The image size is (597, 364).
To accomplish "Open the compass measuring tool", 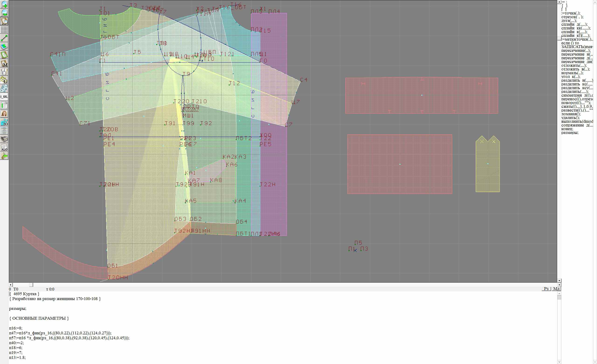I will [x=4, y=72].
